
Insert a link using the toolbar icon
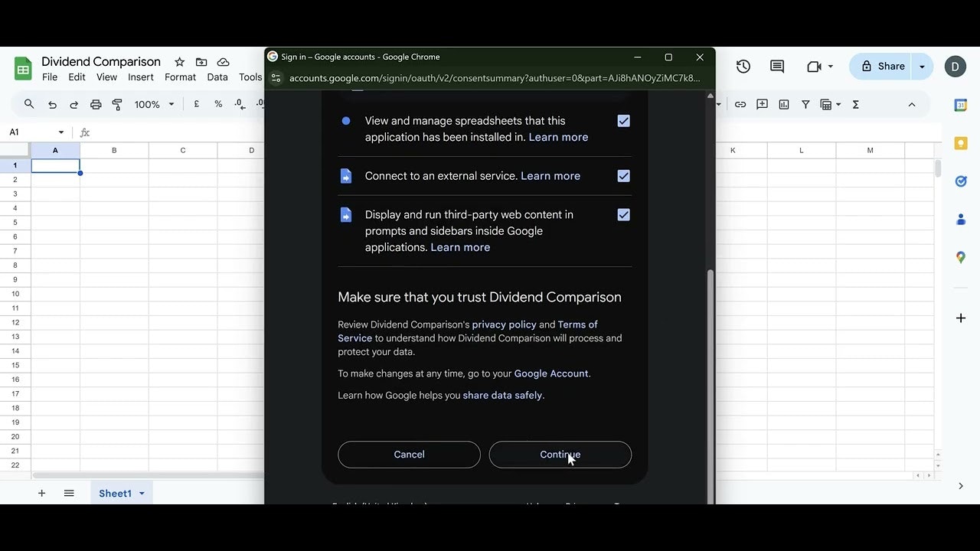pos(740,104)
